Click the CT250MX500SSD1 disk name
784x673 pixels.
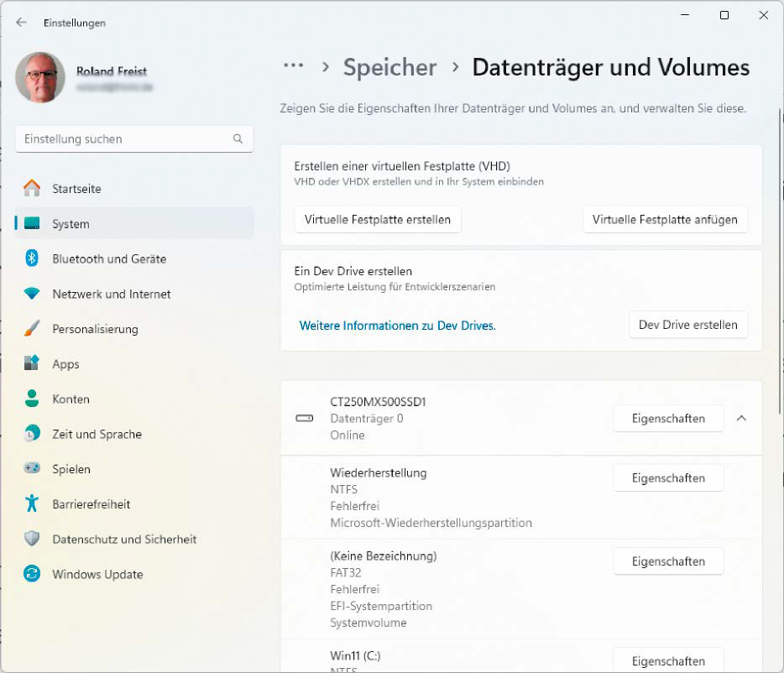click(378, 401)
